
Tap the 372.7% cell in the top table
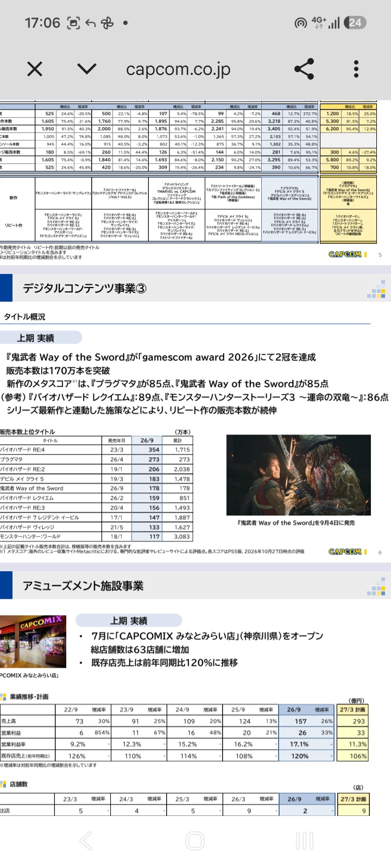[x=310, y=114]
